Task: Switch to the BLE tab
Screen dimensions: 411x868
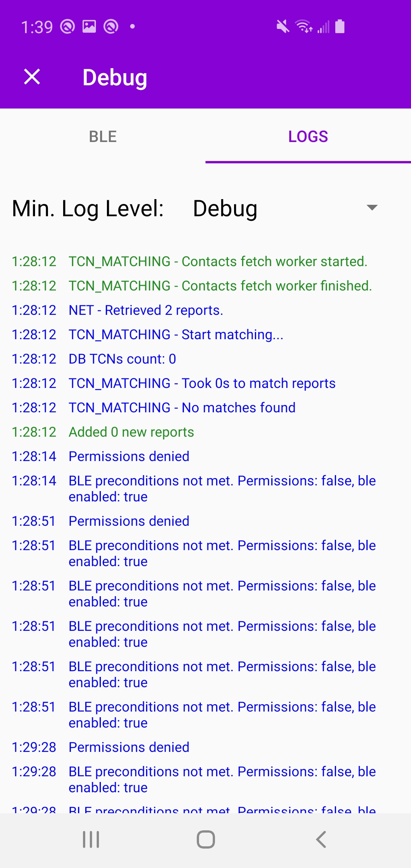Action: click(x=102, y=136)
